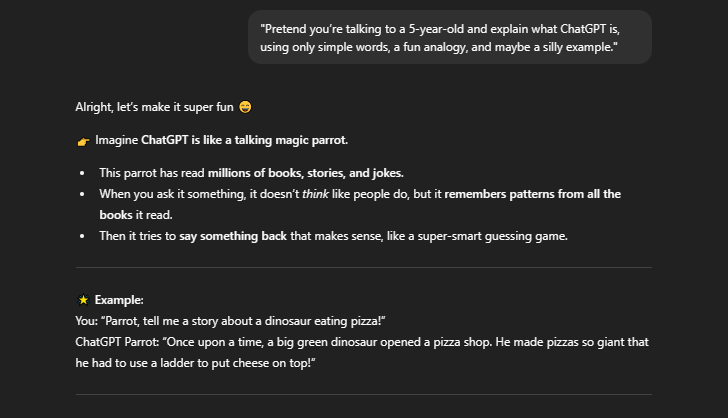This screenshot has width=728, height=418.
Task: Click the bullet marker before 'When you ask it'
Action: [x=82, y=194]
